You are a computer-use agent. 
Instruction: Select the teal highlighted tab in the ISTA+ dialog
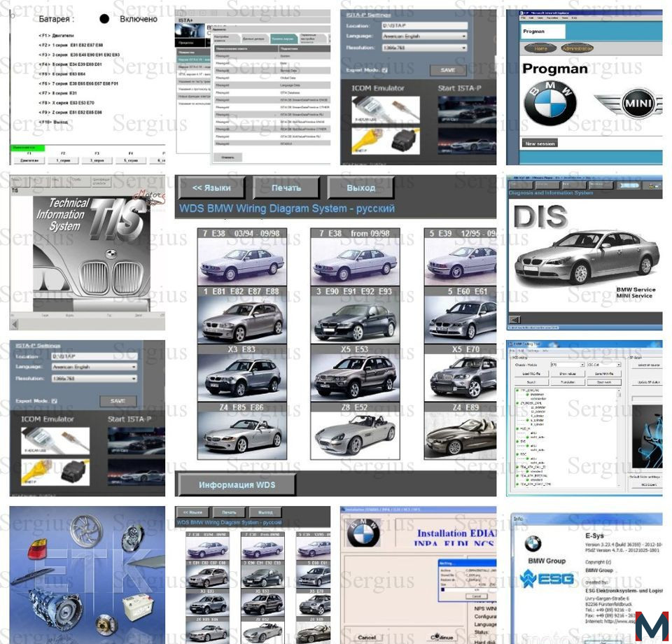[x=283, y=39]
